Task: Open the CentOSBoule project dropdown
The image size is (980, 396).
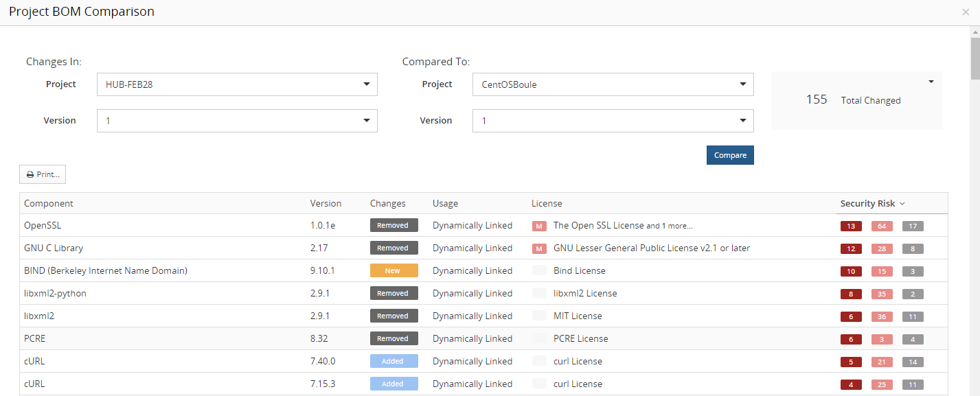Action: [x=613, y=84]
